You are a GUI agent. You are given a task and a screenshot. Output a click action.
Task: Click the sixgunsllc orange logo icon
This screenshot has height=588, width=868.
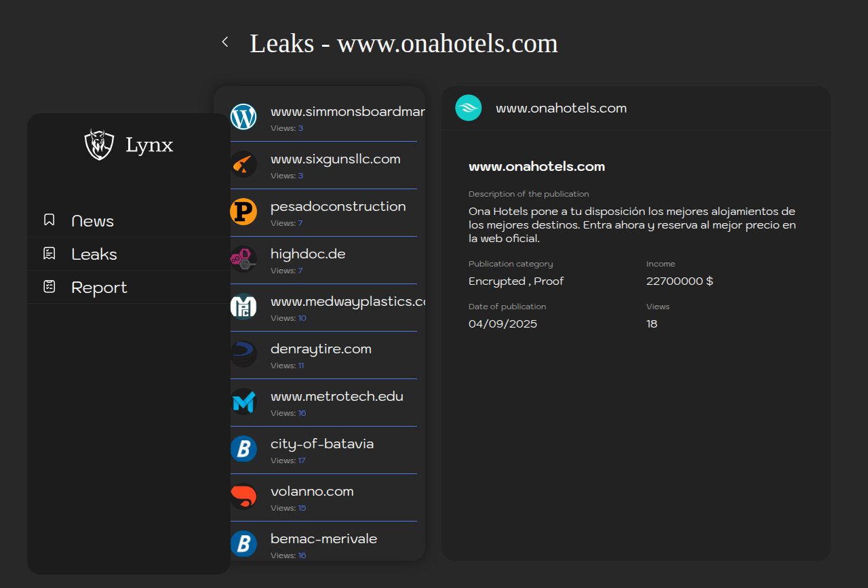click(243, 164)
